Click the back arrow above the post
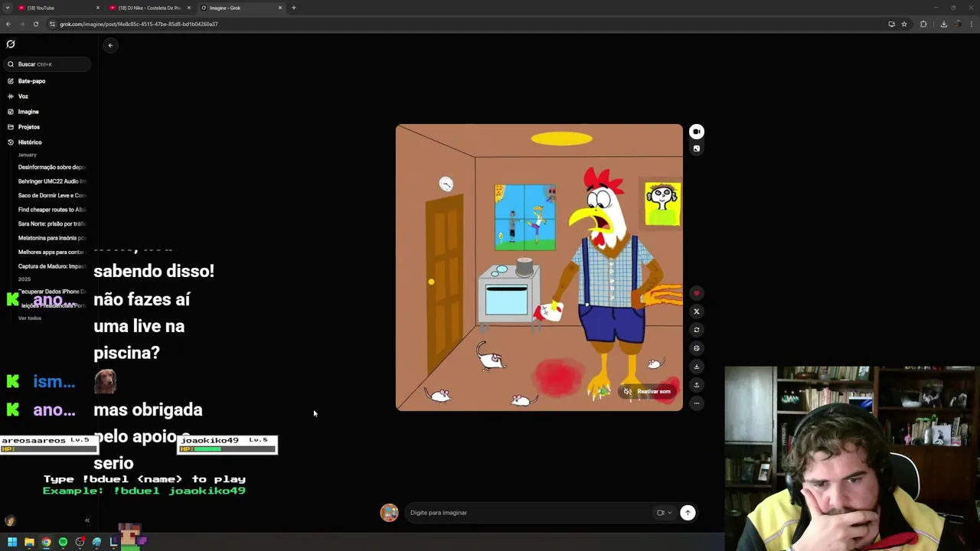This screenshot has width=980, height=551. (110, 45)
